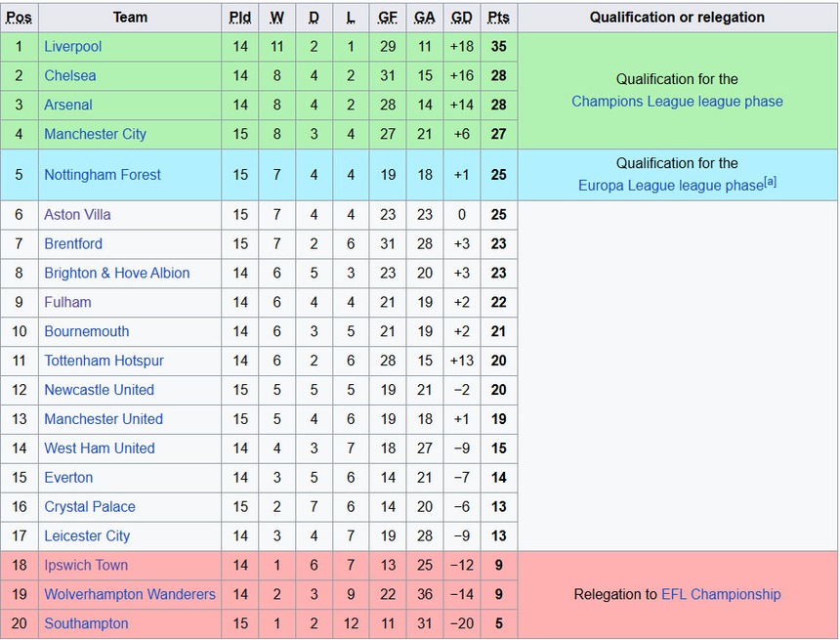This screenshot has height=640, width=840.
Task: Click the GD column header abbreviation
Action: click(462, 17)
